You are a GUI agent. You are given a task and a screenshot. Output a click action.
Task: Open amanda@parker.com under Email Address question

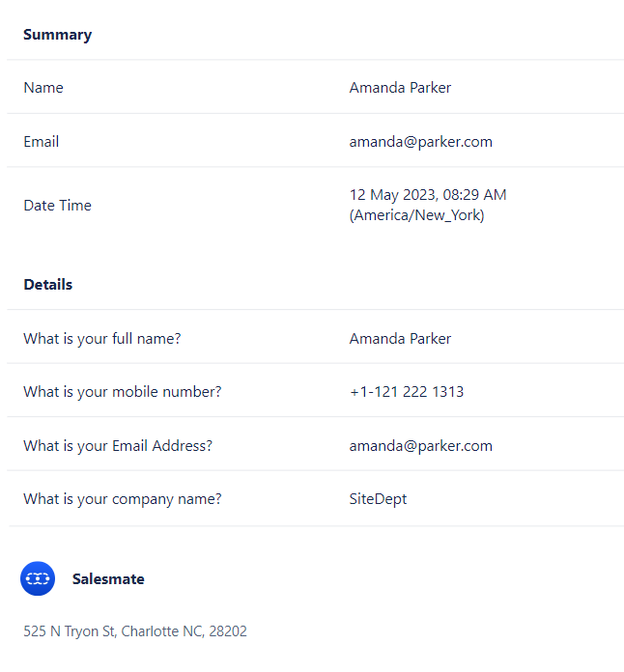pyautogui.click(x=421, y=446)
